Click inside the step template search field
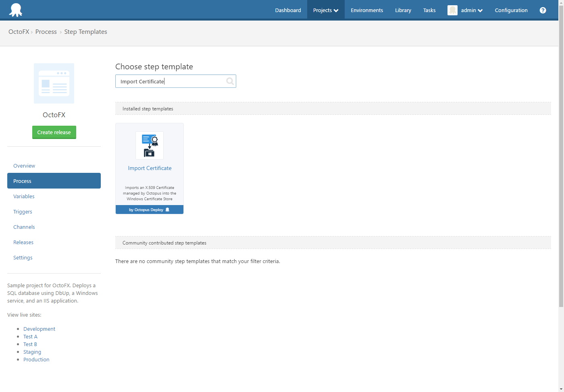 pos(169,81)
